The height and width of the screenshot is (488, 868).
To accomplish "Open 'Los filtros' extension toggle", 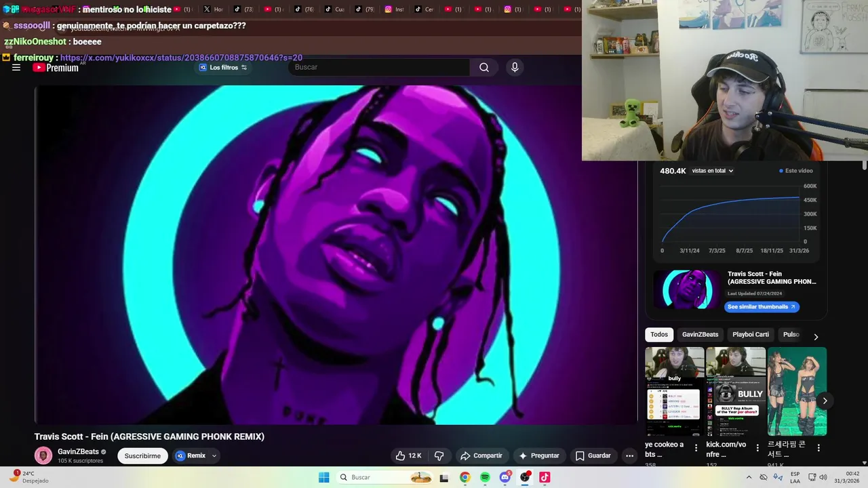I will tap(223, 67).
